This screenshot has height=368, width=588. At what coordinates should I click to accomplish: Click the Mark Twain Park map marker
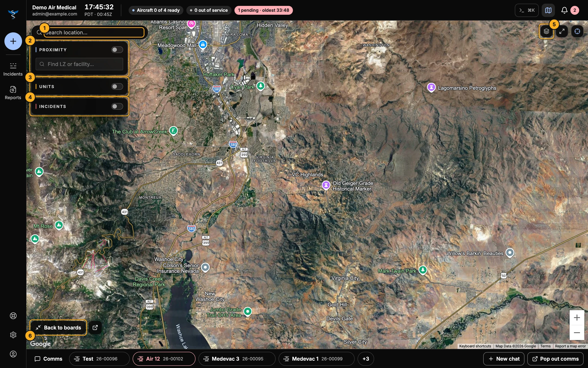click(423, 270)
